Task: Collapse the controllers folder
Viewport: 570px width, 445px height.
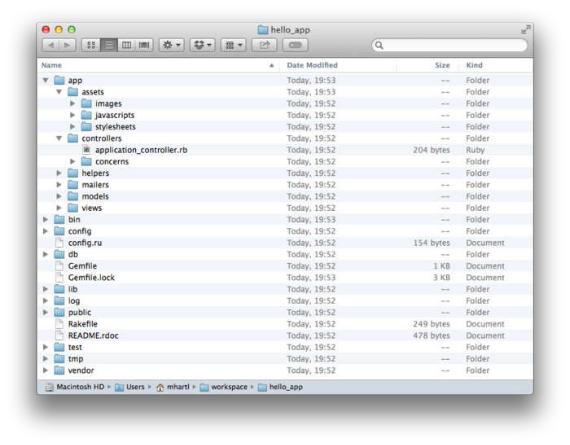Action: point(59,138)
